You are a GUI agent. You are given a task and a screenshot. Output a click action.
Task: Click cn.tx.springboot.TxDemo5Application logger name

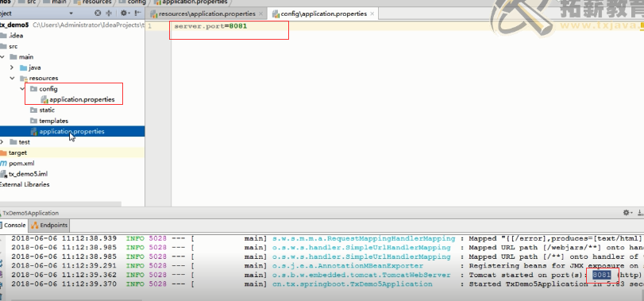click(x=353, y=284)
